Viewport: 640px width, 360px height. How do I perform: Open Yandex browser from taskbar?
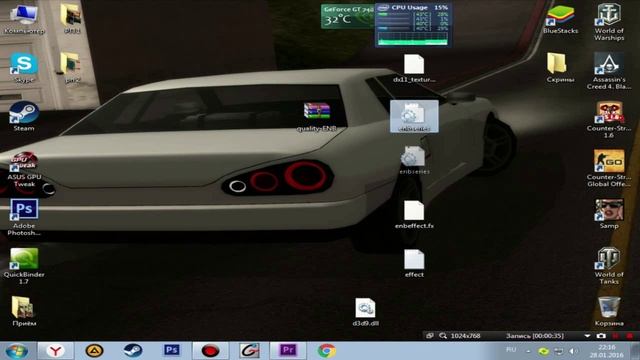coord(56,351)
